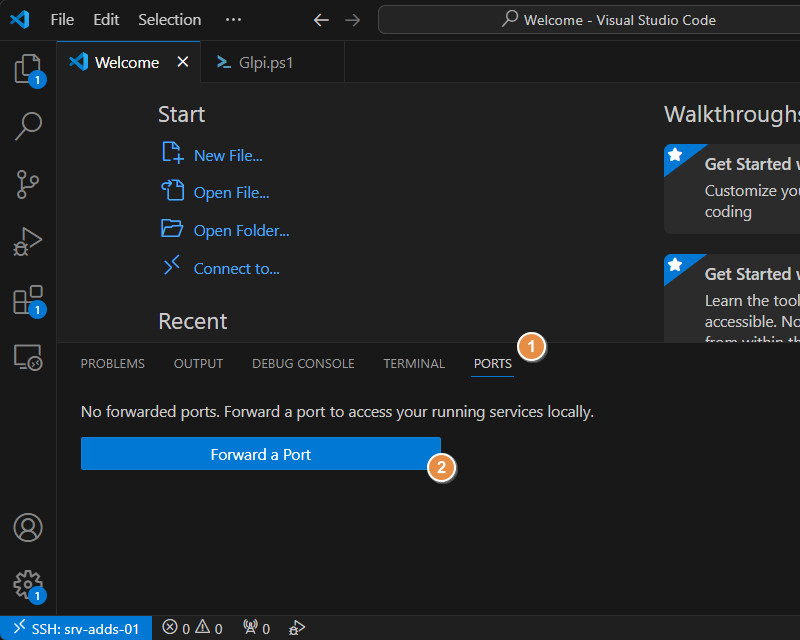The width and height of the screenshot is (800, 640).
Task: Click the Forward a Port button
Action: tap(260, 453)
